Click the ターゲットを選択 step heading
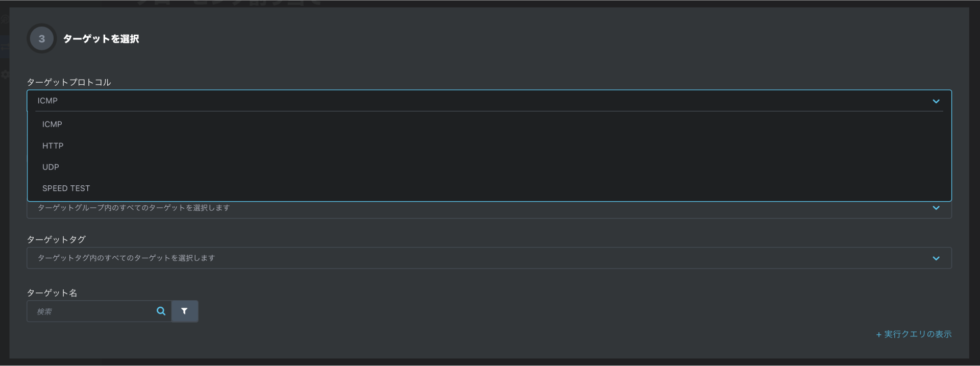This screenshot has height=366, width=980. tap(101, 39)
